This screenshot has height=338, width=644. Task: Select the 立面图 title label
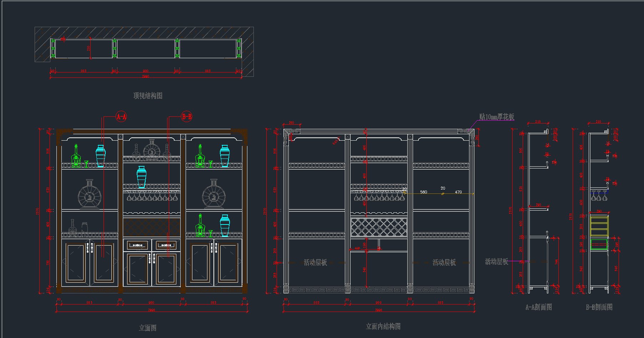click(x=148, y=328)
